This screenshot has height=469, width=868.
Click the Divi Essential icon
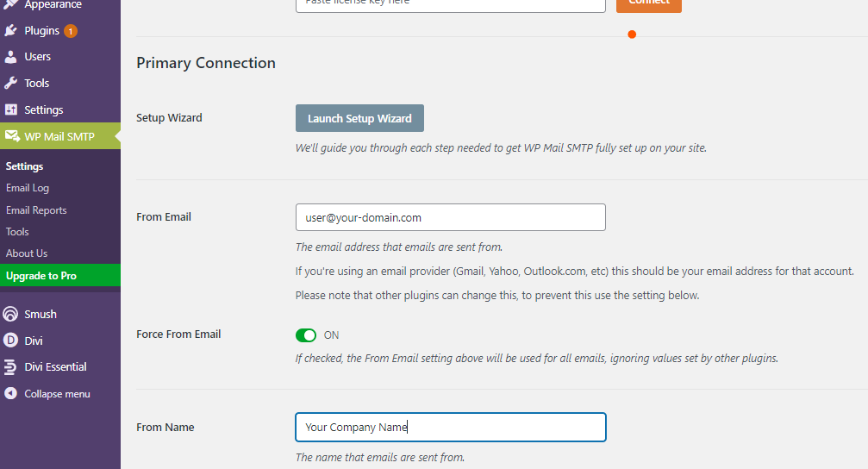point(10,366)
